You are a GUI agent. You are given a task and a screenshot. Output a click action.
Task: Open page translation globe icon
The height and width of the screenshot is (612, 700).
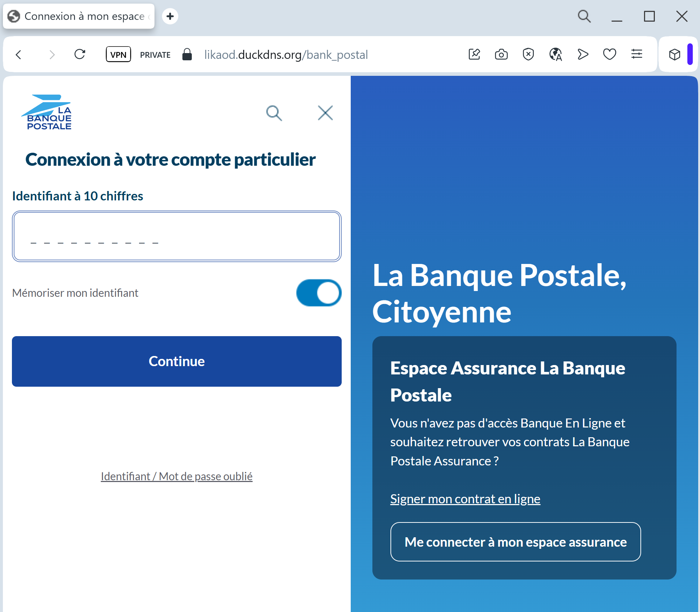(x=556, y=55)
